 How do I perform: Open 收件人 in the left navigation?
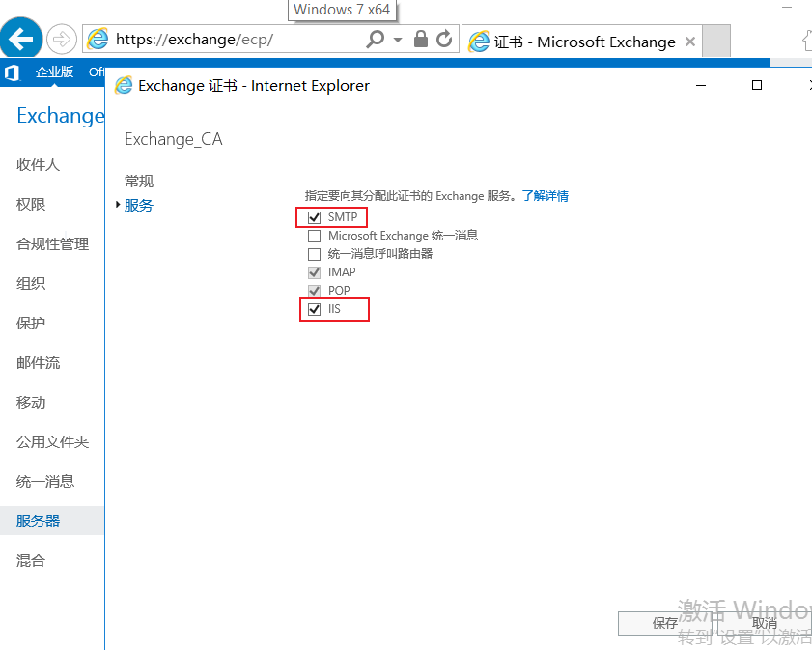(38, 165)
